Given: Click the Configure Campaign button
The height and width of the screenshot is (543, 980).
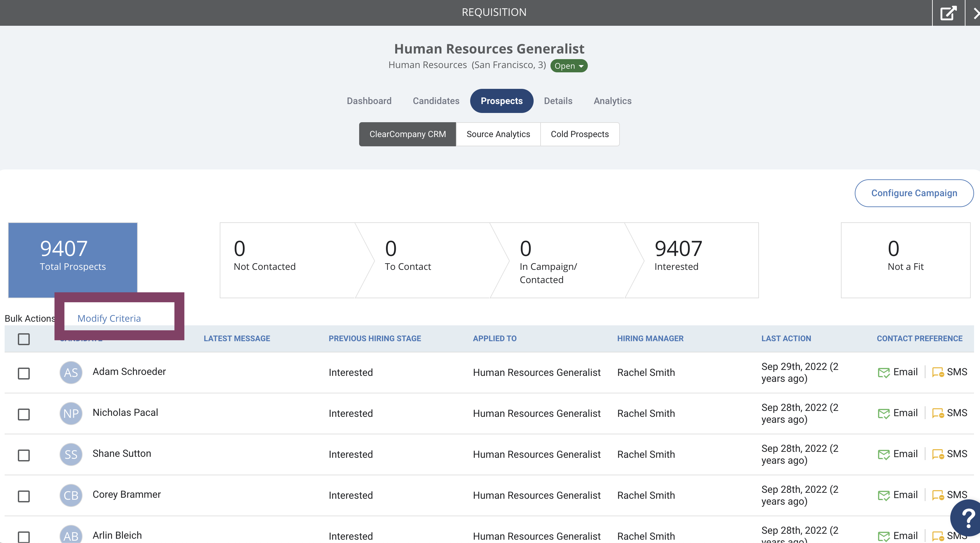Looking at the screenshot, I should tap(914, 193).
